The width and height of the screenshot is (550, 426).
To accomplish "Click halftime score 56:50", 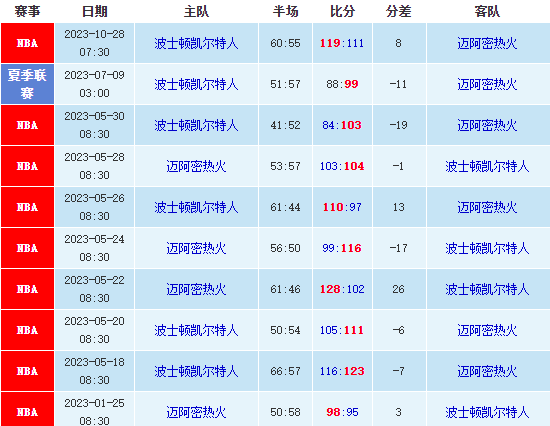I will click(285, 248).
